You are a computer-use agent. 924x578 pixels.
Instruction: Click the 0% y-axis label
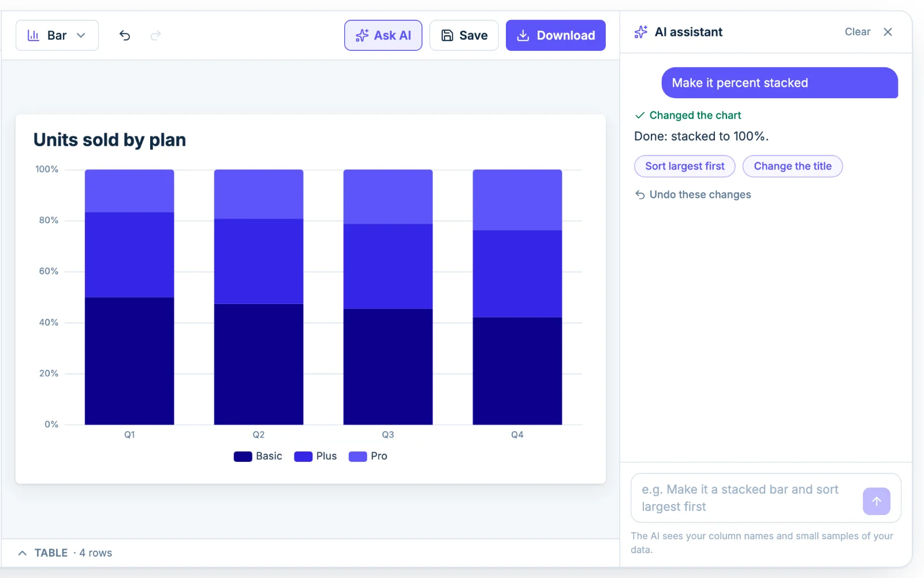coord(51,424)
